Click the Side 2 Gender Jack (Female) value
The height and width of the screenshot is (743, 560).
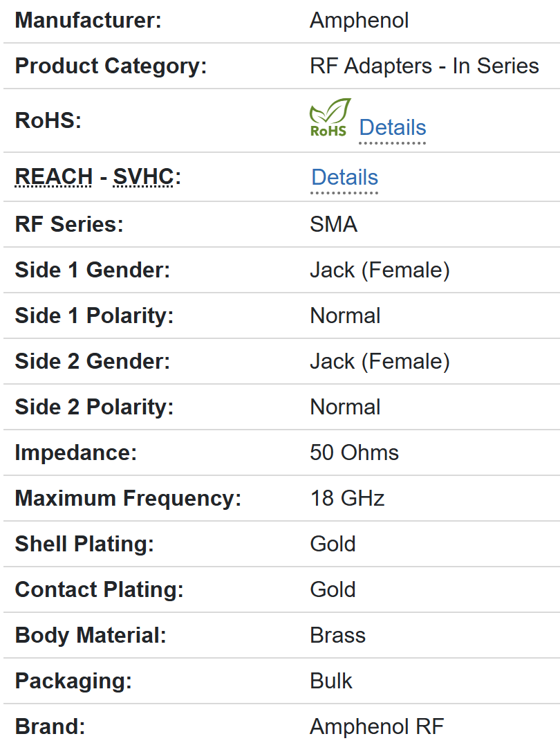click(x=380, y=361)
